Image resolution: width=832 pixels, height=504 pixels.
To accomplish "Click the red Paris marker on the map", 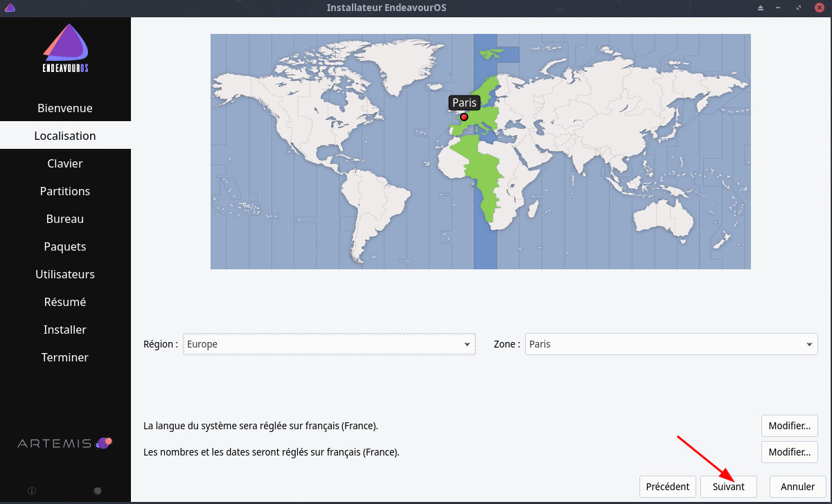I will (x=464, y=117).
